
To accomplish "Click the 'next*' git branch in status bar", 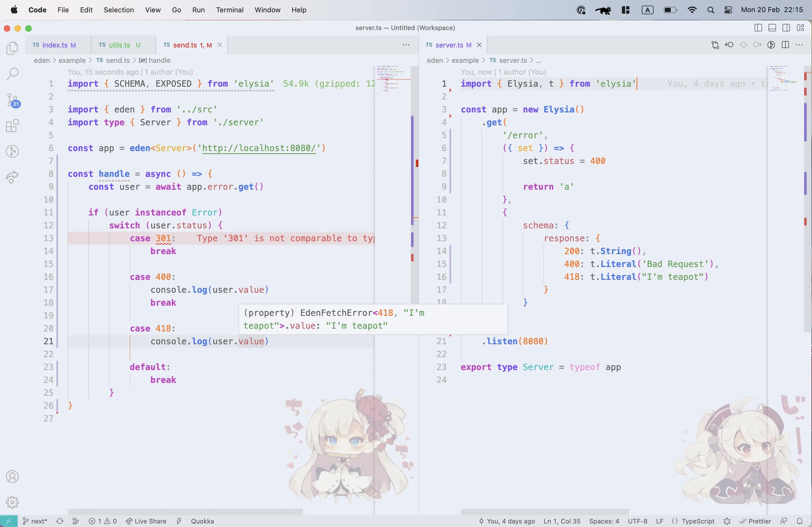I will point(35,521).
